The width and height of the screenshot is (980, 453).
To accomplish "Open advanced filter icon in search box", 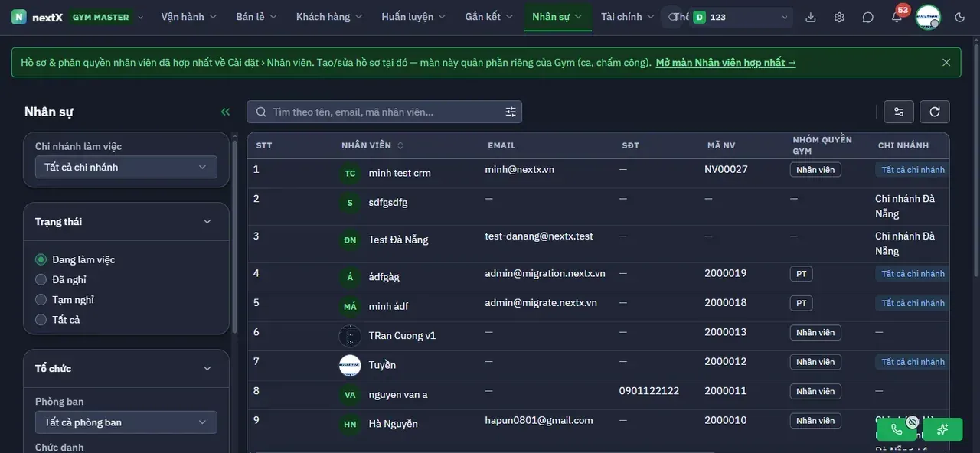I will 511,112.
